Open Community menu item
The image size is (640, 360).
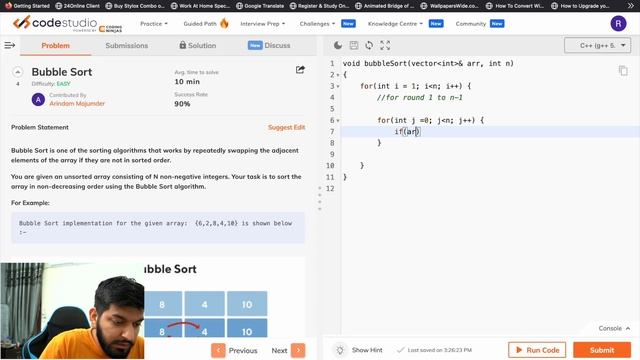471,24
